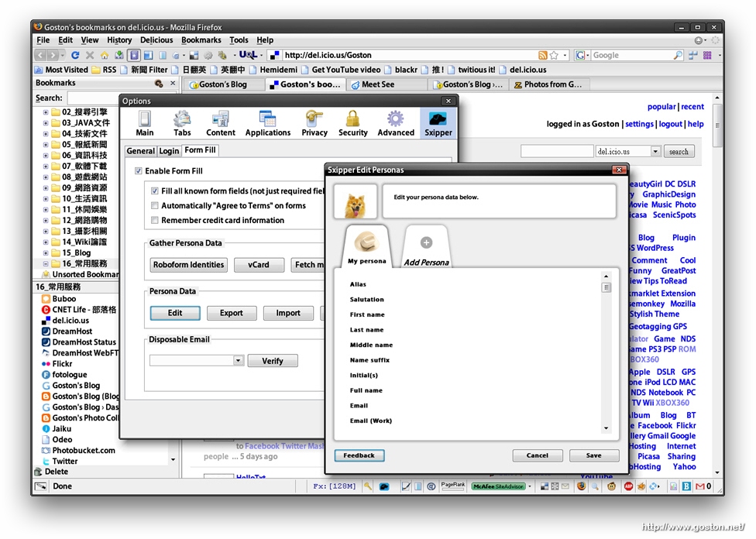Open the Downloads toolbar icon
The image size is (756, 539).
119,55
